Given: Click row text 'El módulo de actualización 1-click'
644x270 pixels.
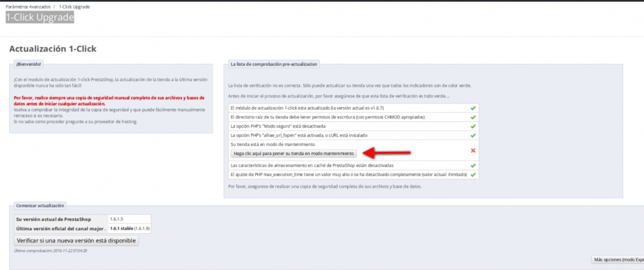Looking at the screenshot, I should pos(307,108).
